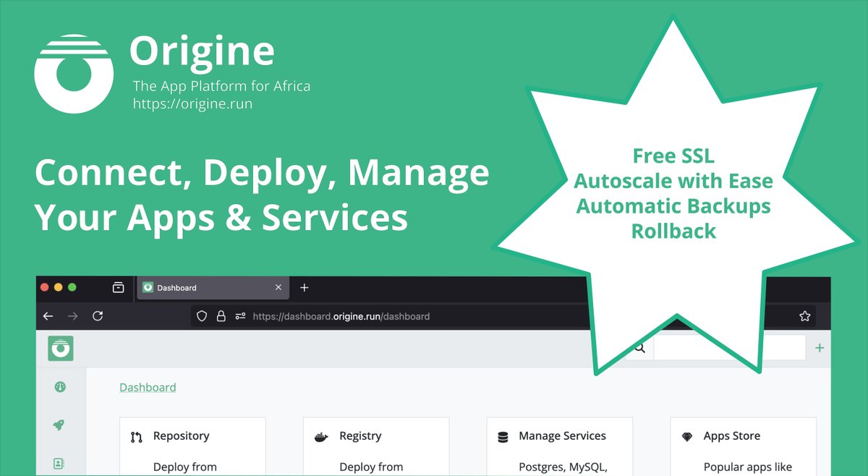Click the address bar URL
868x476 pixels.
tap(341, 316)
